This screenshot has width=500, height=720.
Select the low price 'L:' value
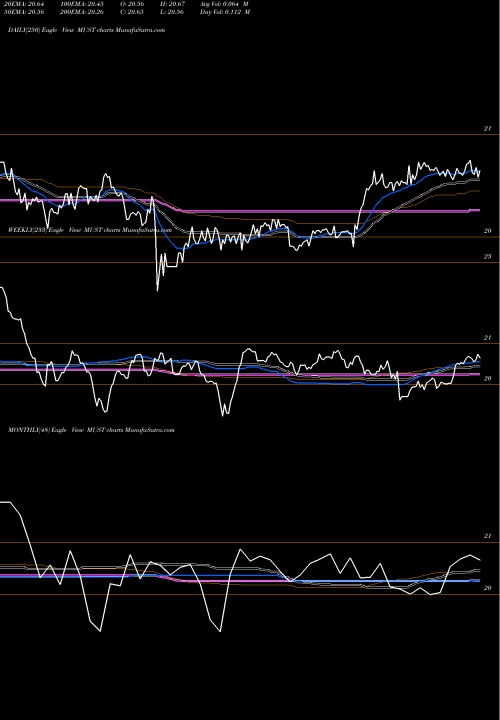click(172, 12)
